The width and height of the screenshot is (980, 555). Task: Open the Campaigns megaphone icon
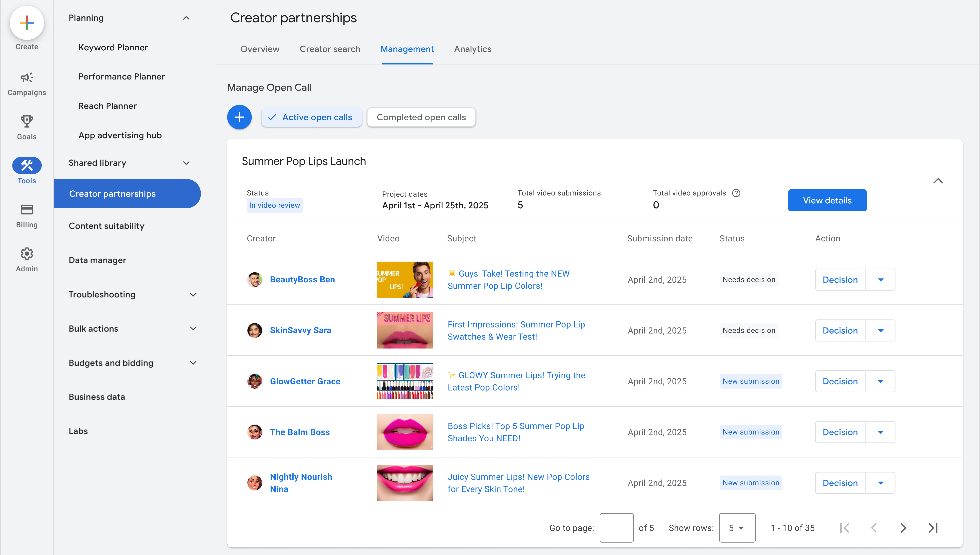[x=27, y=78]
